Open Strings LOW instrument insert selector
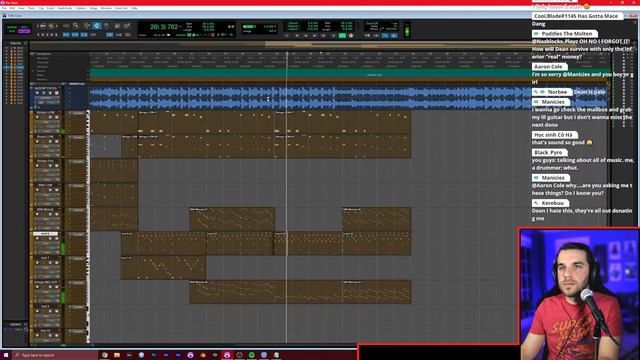The width and height of the screenshot is (640, 360). point(78,113)
